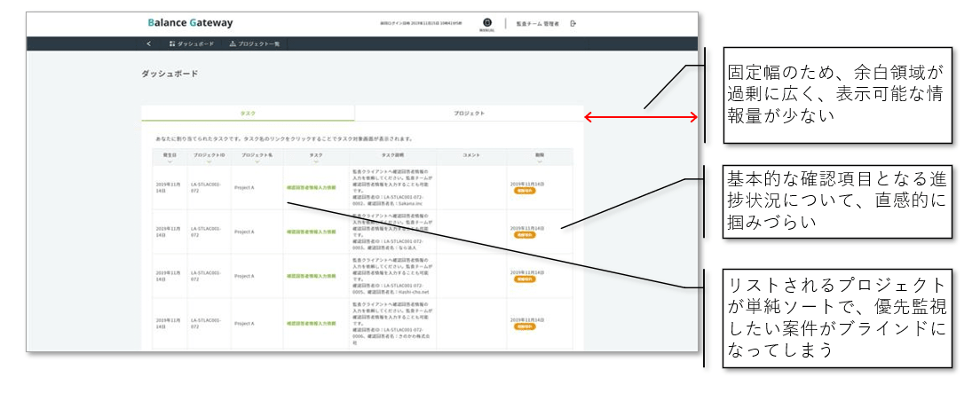The image size is (980, 393).
Task: Select the タスク tab
Action: tap(248, 114)
